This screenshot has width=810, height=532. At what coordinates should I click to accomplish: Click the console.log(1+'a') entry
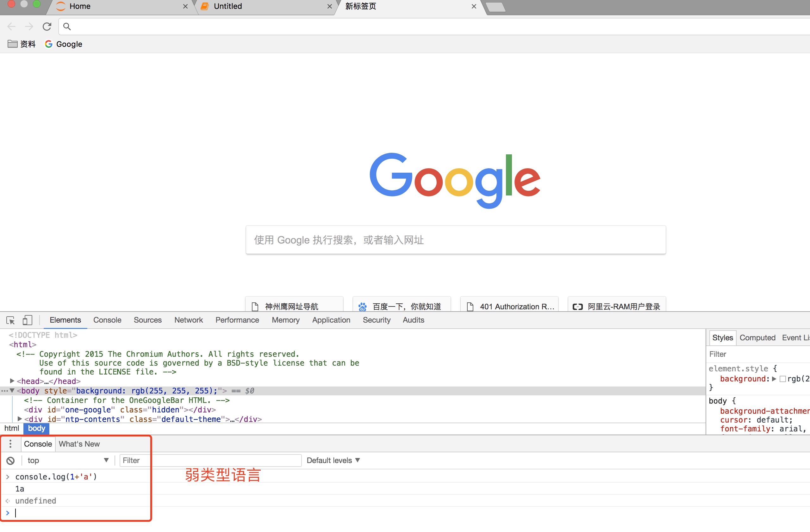56,477
